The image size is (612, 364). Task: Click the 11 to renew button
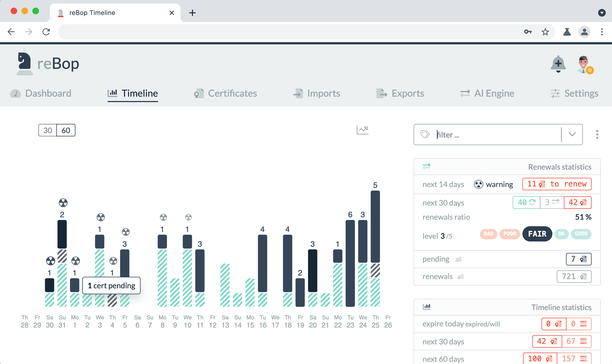tap(557, 184)
